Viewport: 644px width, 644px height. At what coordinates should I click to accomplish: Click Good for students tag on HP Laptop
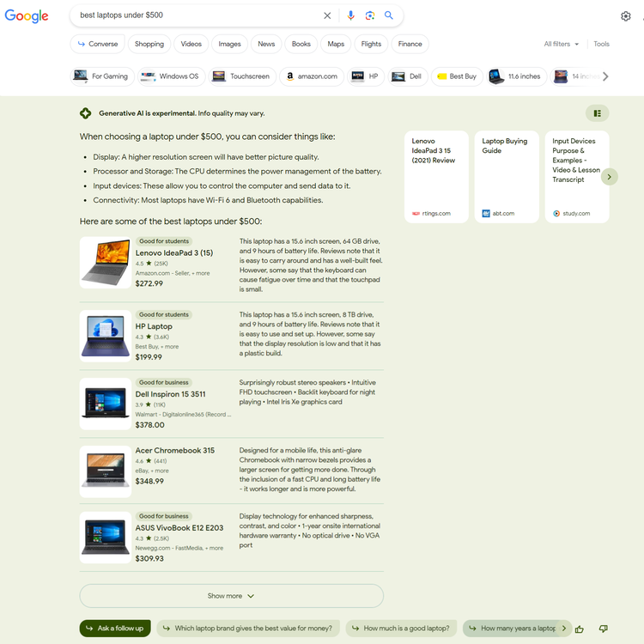tap(164, 314)
